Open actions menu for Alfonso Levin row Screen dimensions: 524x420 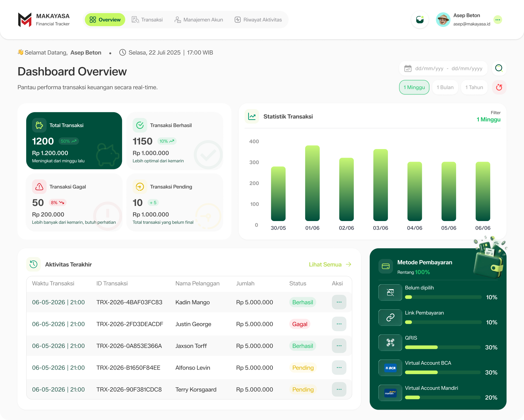coord(339,368)
